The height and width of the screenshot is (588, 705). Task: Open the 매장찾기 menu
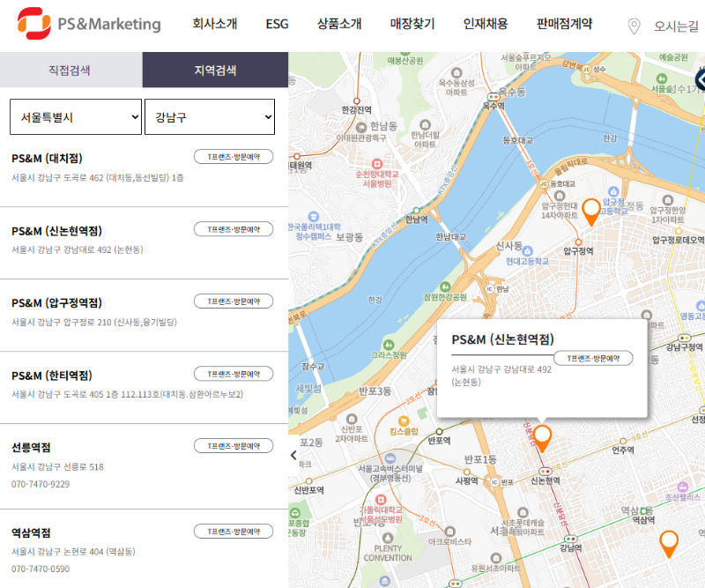(412, 24)
